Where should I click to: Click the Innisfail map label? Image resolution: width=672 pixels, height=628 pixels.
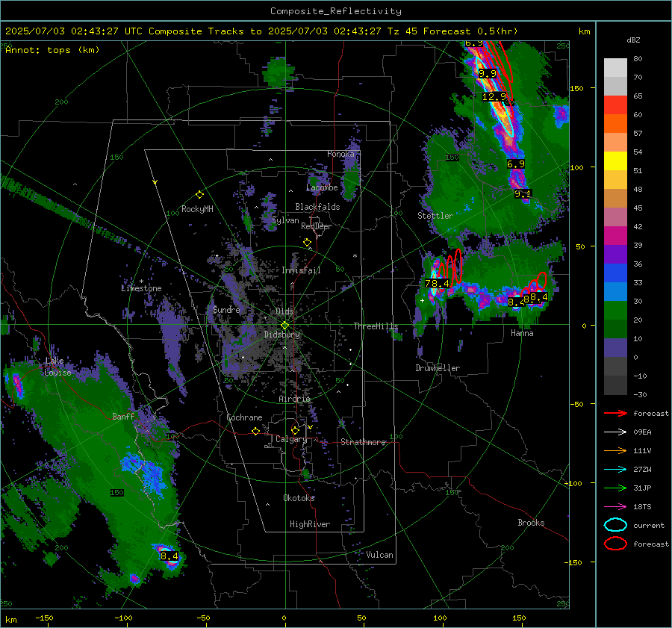pyautogui.click(x=302, y=270)
